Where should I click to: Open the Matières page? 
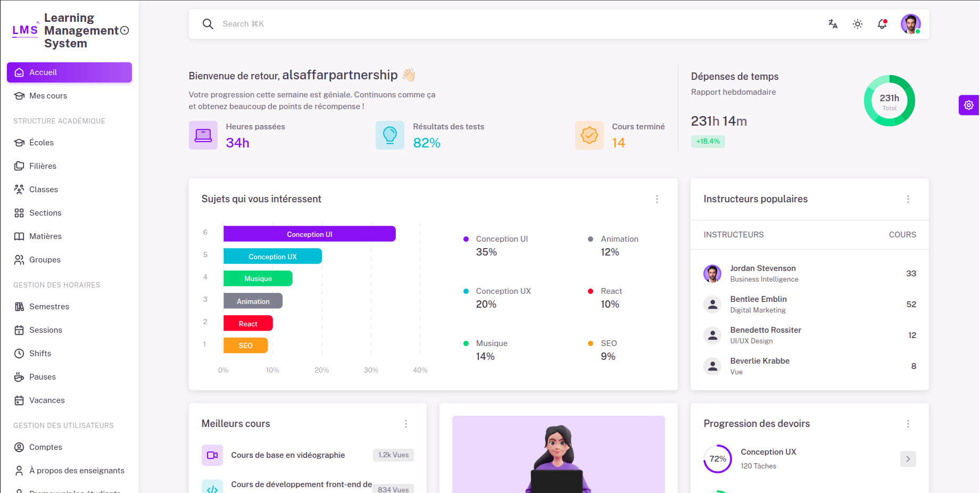pos(45,236)
